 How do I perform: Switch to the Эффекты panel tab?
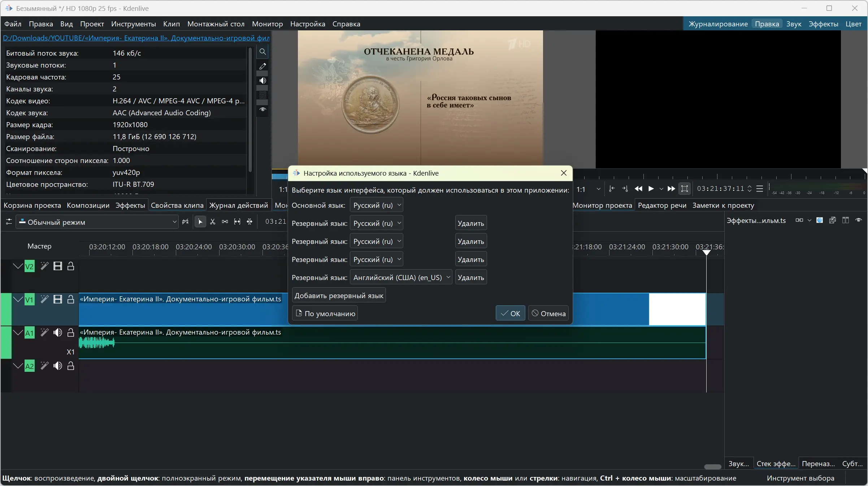click(130, 205)
